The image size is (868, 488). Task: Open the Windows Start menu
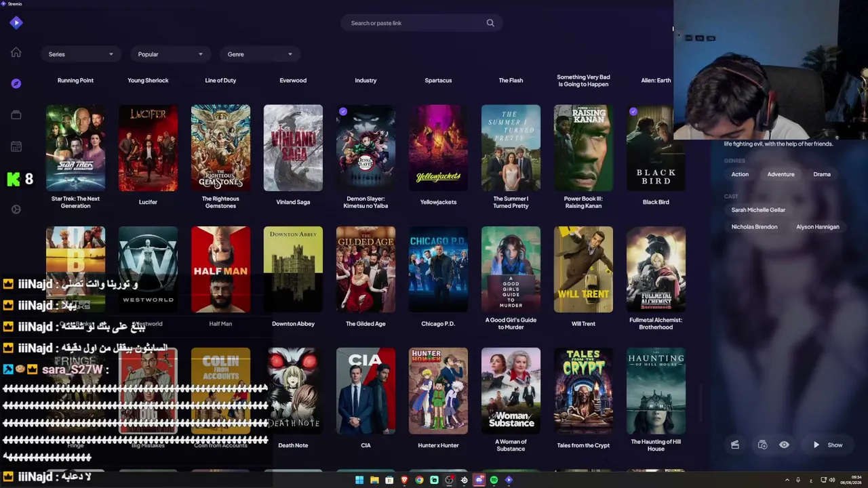coord(359,480)
